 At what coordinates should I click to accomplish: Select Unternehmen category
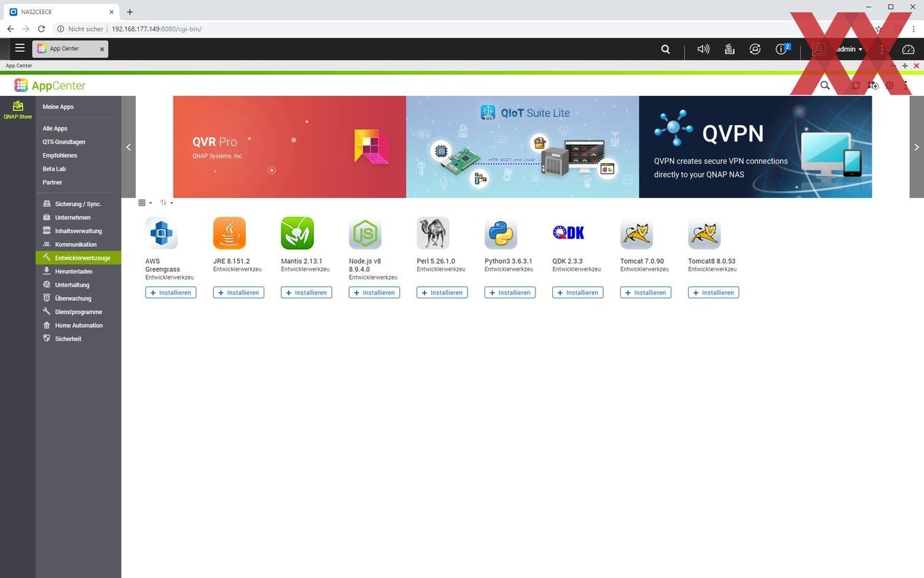point(78,218)
